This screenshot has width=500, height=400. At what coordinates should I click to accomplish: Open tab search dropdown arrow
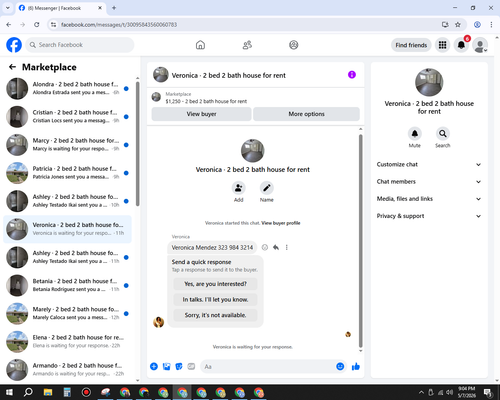8,8
